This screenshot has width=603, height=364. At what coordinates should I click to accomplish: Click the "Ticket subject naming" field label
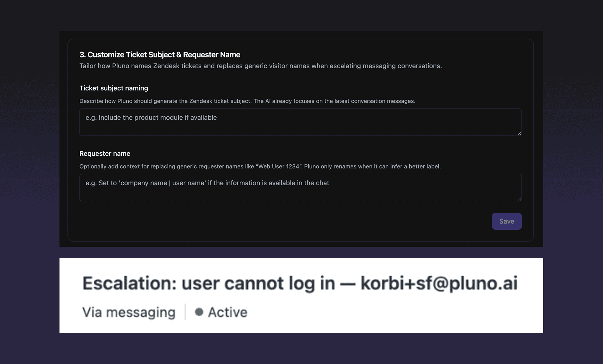(114, 88)
